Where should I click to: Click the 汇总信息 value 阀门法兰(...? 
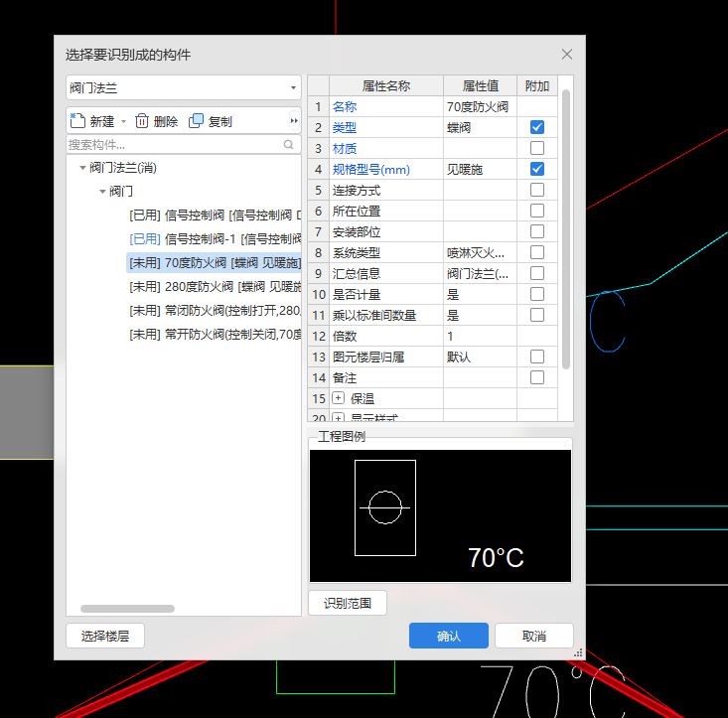click(480, 274)
